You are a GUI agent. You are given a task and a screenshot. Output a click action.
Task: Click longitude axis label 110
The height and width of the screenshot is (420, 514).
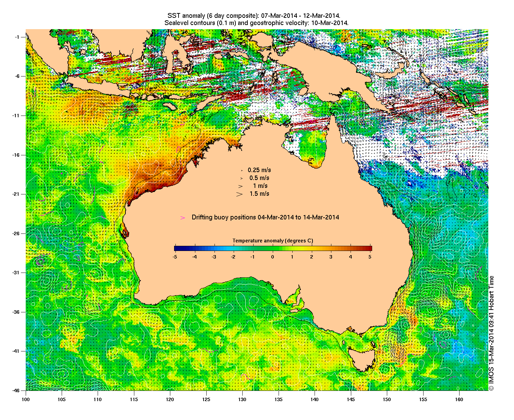pyautogui.click(x=98, y=399)
